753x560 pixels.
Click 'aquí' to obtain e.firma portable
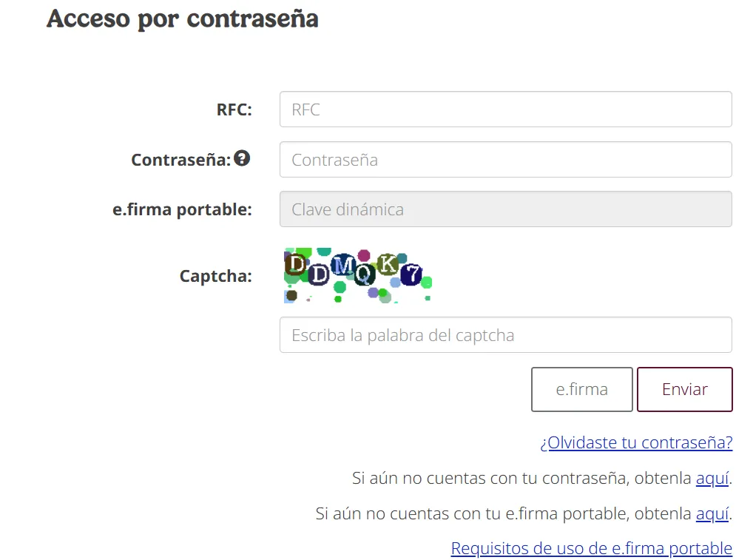tap(712, 513)
